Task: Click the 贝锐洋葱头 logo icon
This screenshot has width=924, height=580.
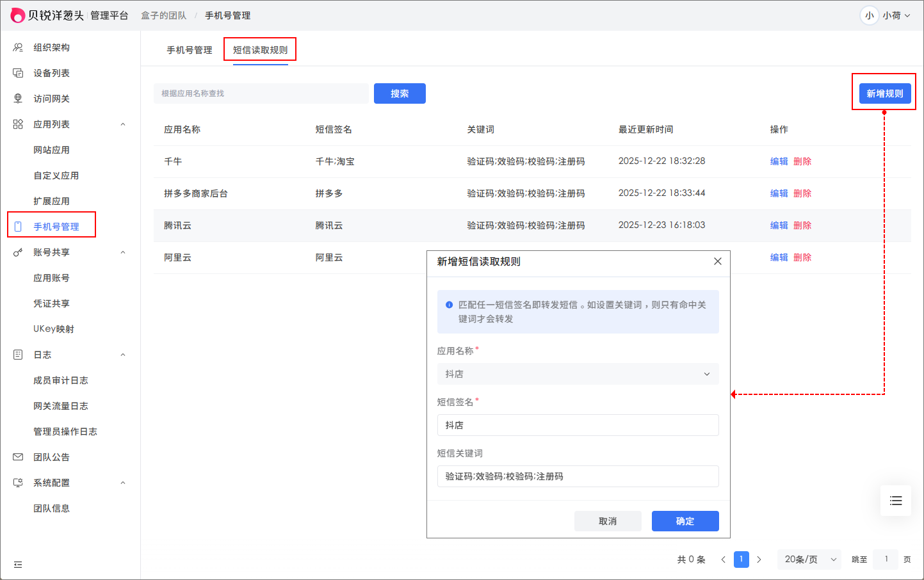Action: (x=18, y=15)
